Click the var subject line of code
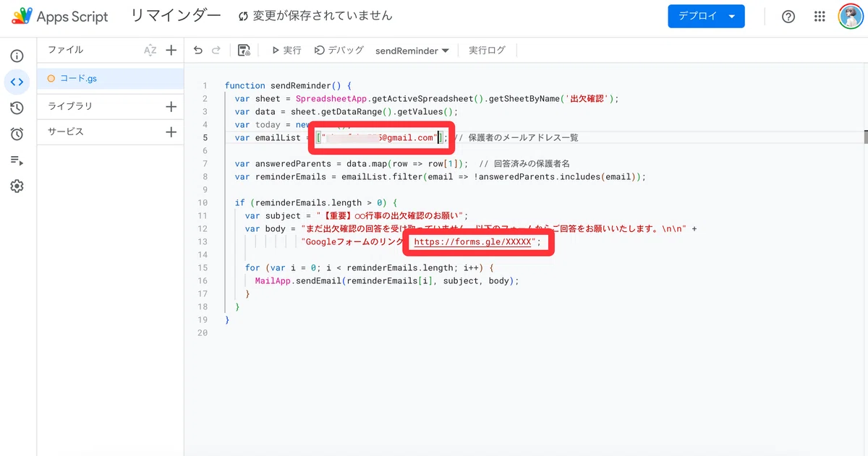The width and height of the screenshot is (868, 456). coord(357,215)
